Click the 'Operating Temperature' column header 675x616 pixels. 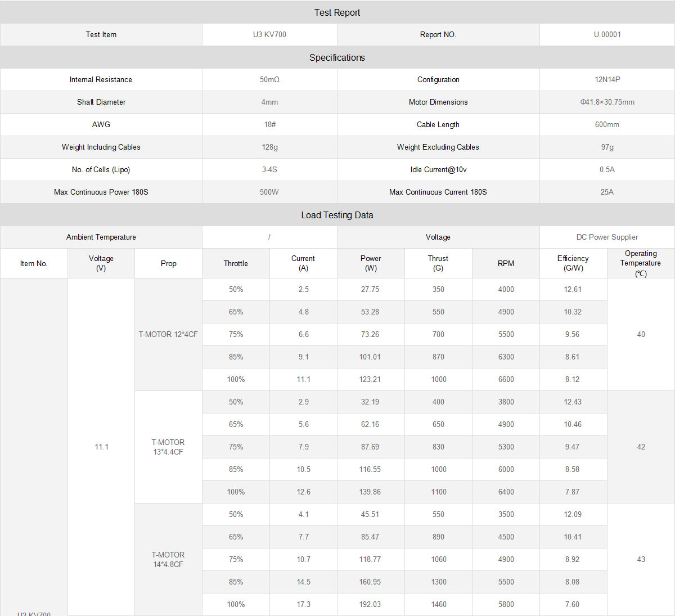(641, 263)
